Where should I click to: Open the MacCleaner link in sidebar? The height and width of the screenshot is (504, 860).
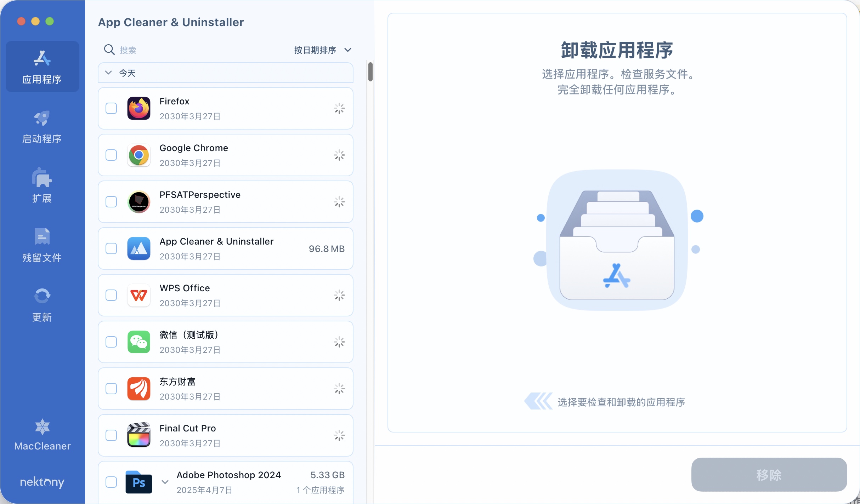(42, 435)
